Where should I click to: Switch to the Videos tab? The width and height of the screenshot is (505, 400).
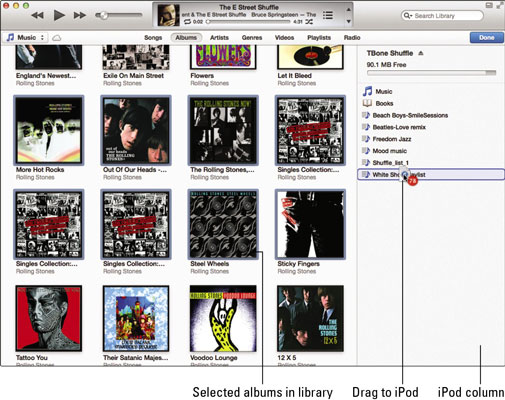click(284, 38)
